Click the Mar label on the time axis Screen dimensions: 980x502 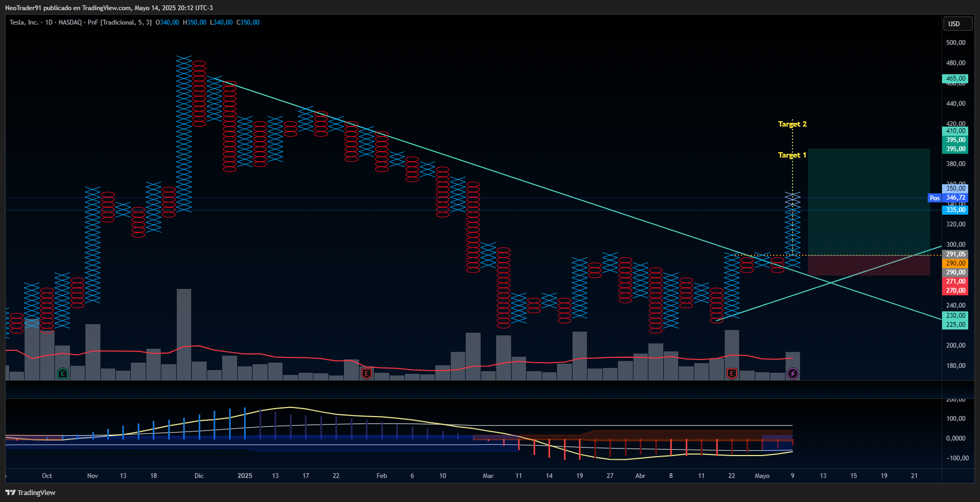click(488, 476)
